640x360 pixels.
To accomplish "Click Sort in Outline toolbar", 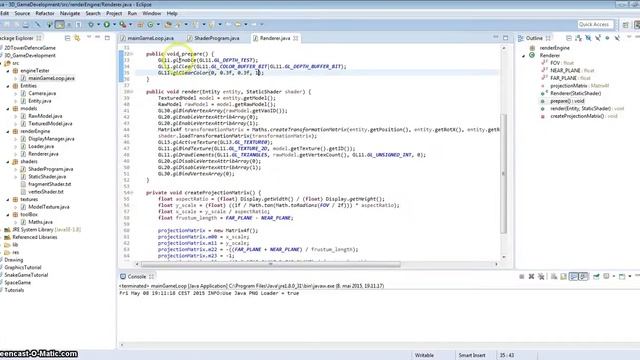I will [x=578, y=38].
